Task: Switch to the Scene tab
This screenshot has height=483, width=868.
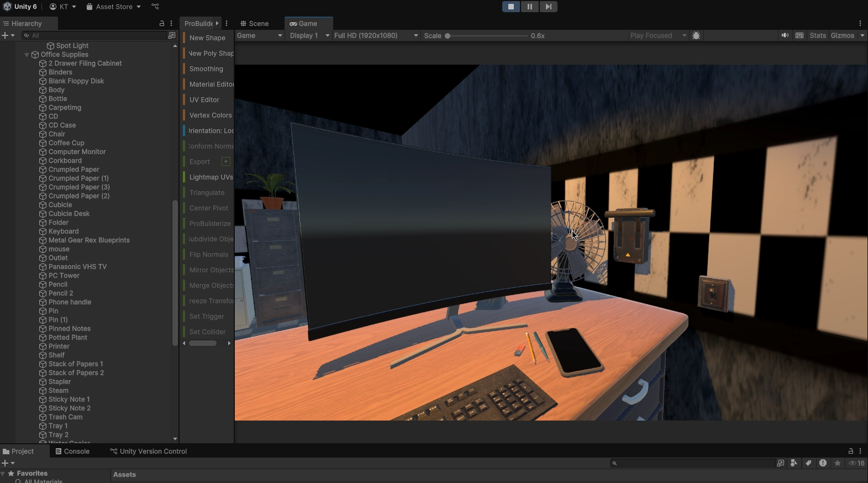Action: pos(255,24)
